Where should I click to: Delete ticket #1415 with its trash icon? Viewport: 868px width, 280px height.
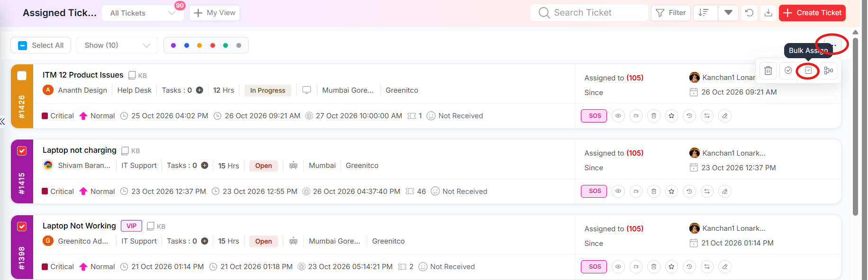pyautogui.click(x=654, y=191)
